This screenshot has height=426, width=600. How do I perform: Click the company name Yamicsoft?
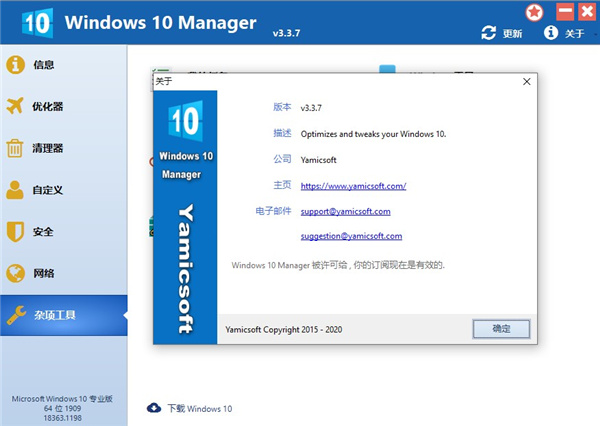tap(318, 160)
